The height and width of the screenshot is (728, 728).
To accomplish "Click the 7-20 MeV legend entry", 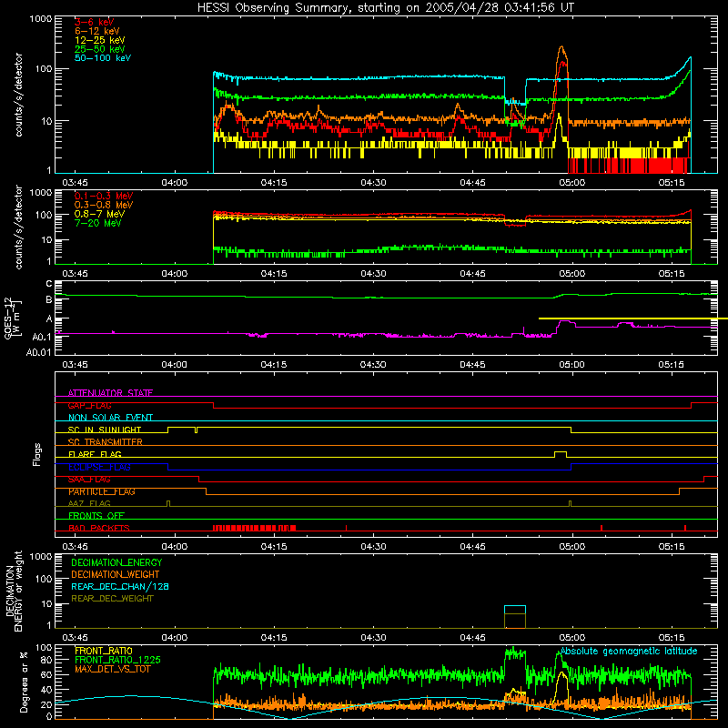I will coord(97,223).
